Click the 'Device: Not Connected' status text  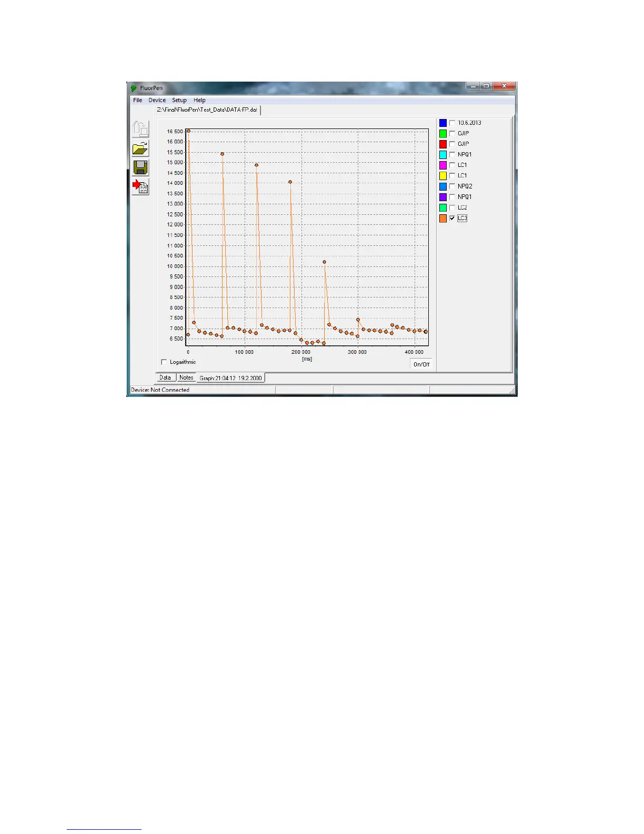point(160,390)
